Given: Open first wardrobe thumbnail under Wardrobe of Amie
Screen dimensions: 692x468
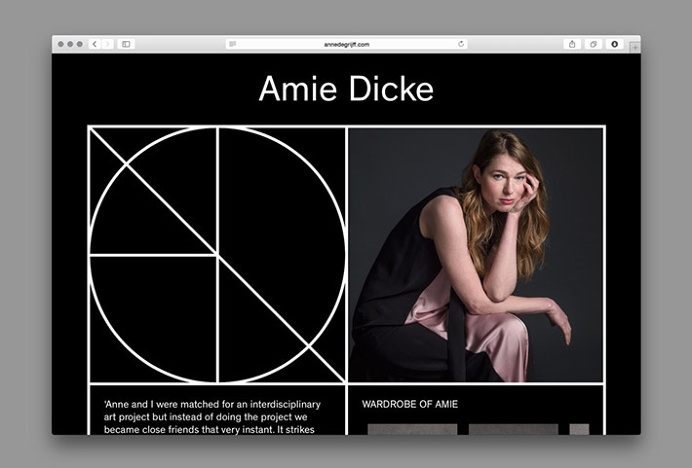Looking at the screenshot, I should pos(412,429).
